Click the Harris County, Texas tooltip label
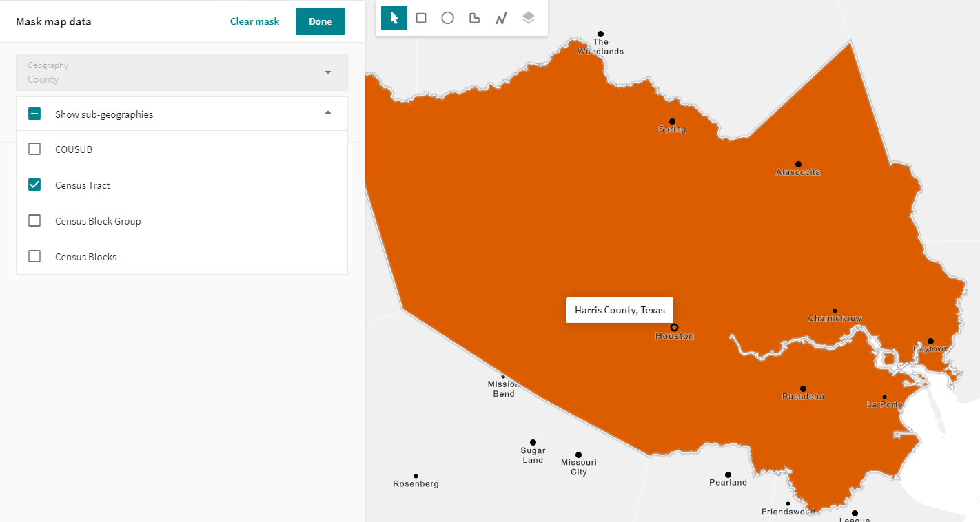 [620, 310]
